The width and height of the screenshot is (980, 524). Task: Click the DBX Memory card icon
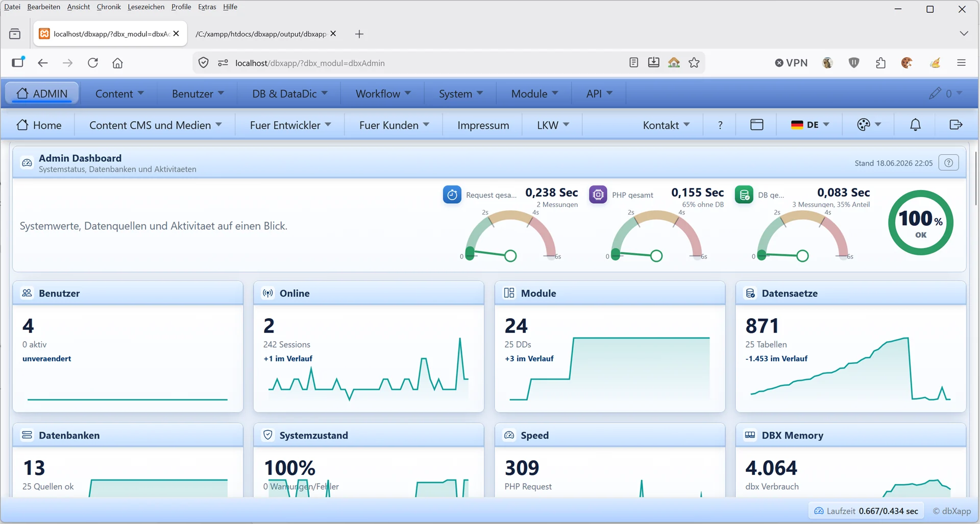tap(750, 435)
